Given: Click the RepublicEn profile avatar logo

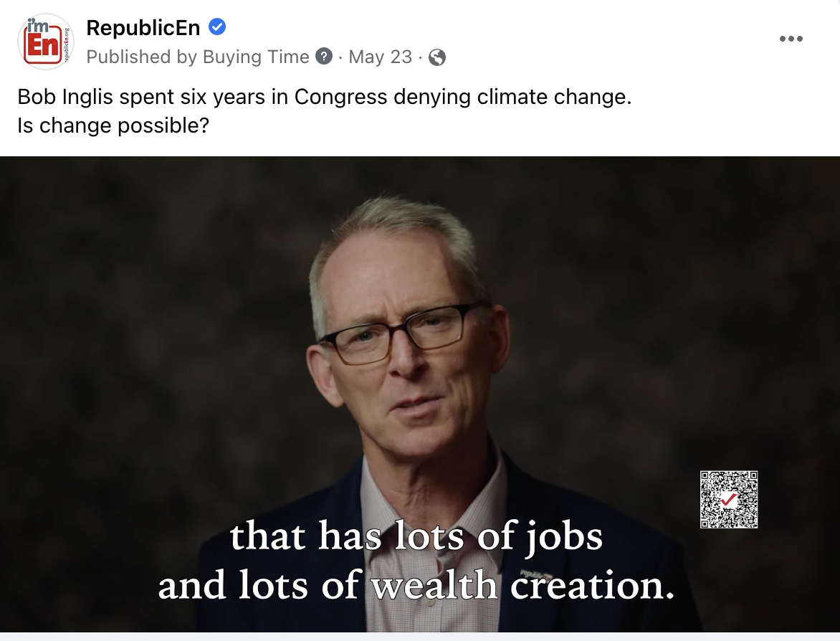Looking at the screenshot, I should 46,42.
